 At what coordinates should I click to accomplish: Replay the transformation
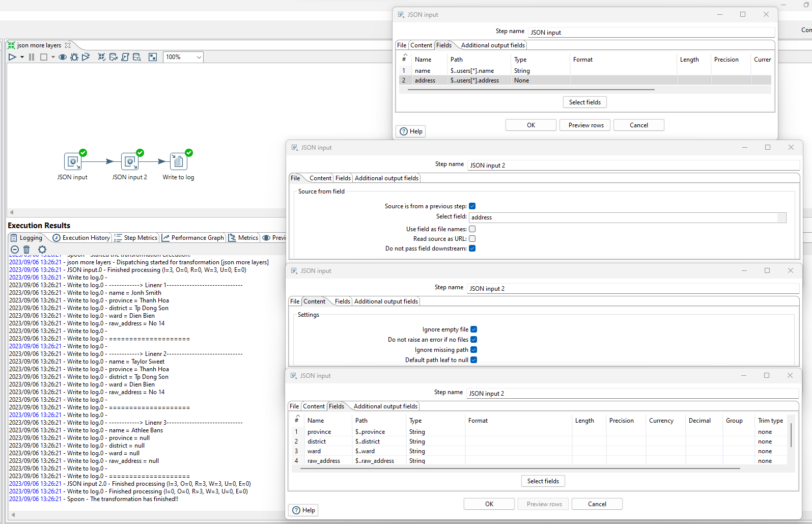point(86,57)
